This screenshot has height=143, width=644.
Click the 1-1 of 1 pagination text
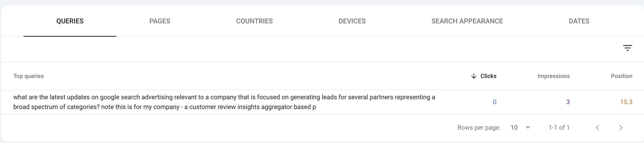559,128
